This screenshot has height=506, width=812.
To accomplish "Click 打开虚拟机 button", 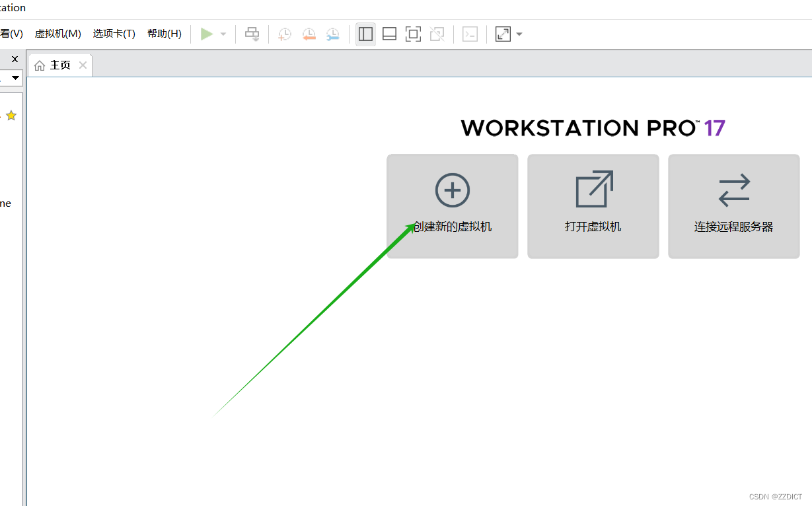I will pos(593,206).
